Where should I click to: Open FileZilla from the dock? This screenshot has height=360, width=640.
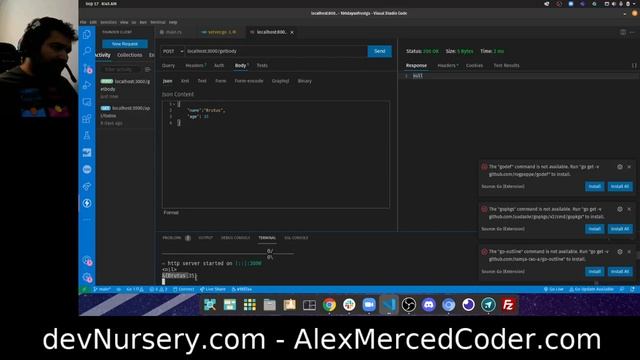(x=508, y=305)
